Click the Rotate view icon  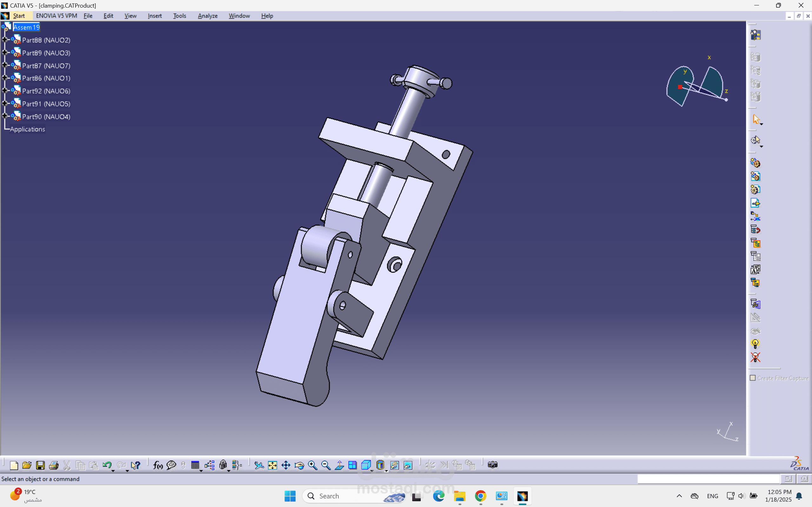[299, 465]
